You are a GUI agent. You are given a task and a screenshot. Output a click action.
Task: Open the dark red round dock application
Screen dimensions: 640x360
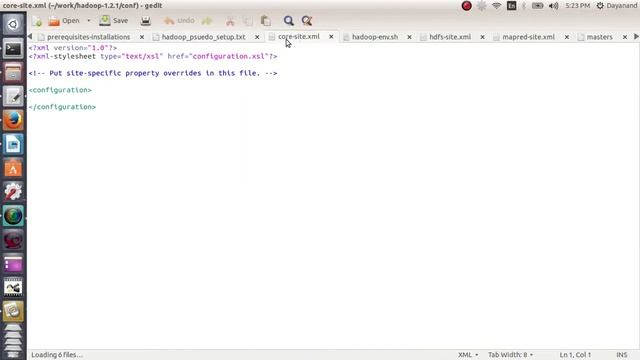click(x=13, y=240)
